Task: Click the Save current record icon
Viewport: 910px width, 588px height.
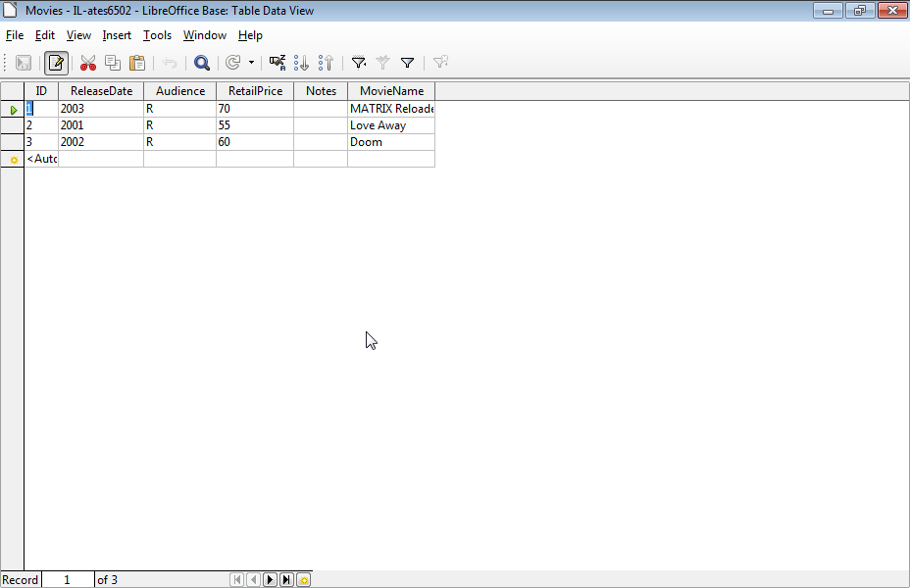Action: point(24,63)
